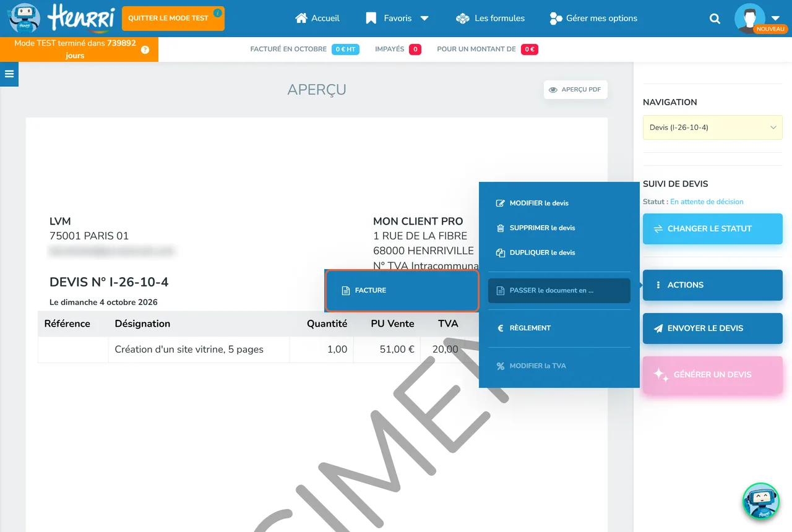Screen dimensions: 792x532
Task: Click Générer un devis button
Action: (x=713, y=374)
